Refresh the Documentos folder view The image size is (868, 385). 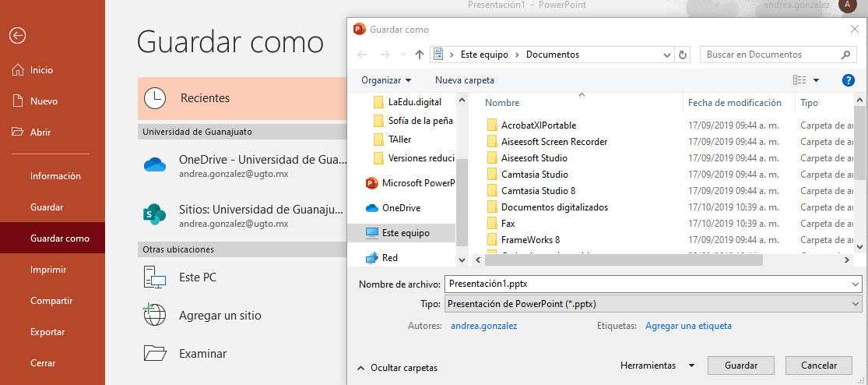pos(683,55)
